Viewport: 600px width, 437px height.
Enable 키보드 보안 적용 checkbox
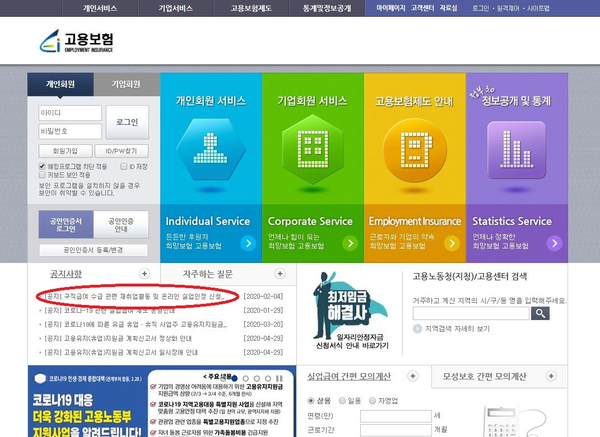(42, 175)
